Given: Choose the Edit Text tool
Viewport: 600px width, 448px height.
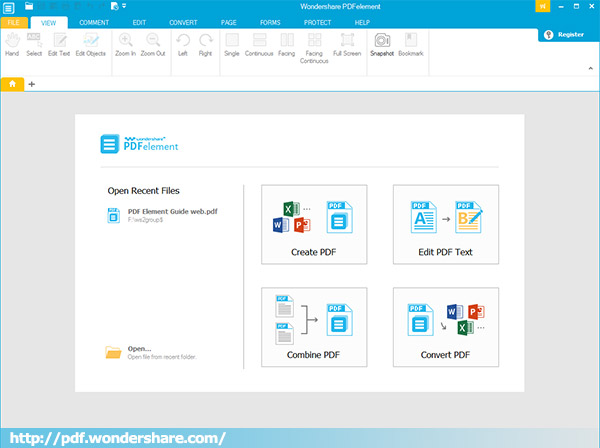Looking at the screenshot, I should coord(59,45).
